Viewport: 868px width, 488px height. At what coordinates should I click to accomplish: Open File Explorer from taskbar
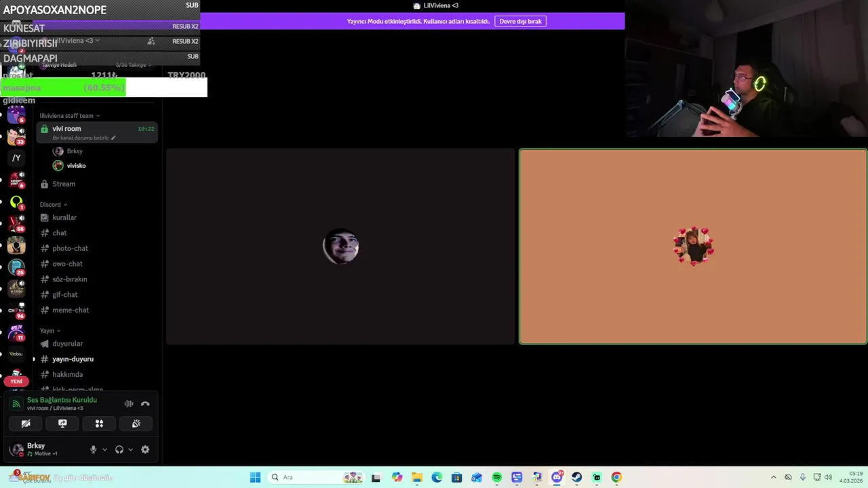point(417,477)
